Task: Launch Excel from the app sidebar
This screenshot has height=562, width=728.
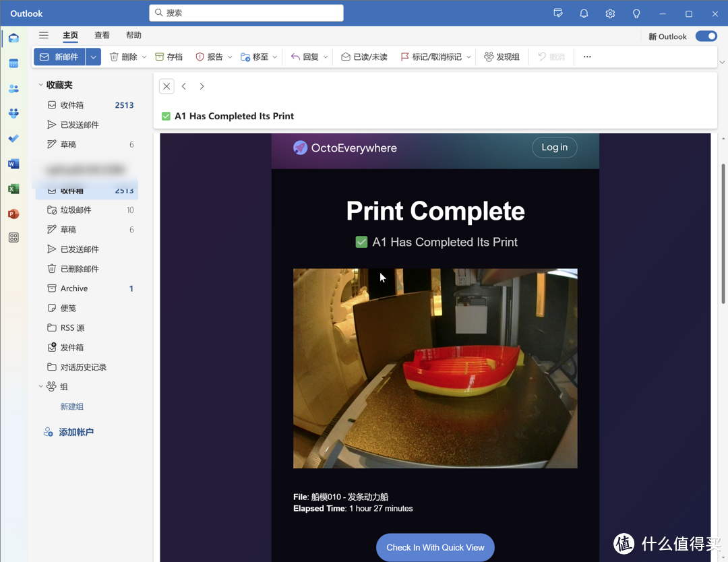Action: point(13,189)
